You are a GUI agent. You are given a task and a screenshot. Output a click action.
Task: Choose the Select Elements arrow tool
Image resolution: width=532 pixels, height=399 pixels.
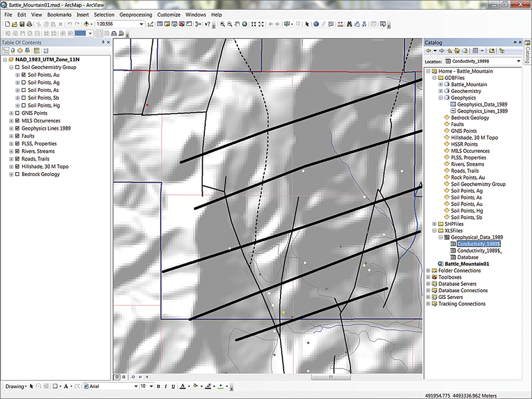tap(307, 24)
